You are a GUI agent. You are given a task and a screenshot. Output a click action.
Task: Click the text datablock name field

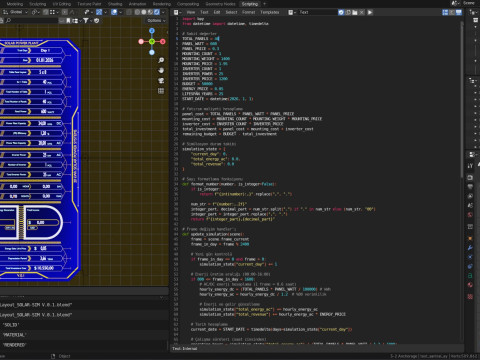point(317,12)
